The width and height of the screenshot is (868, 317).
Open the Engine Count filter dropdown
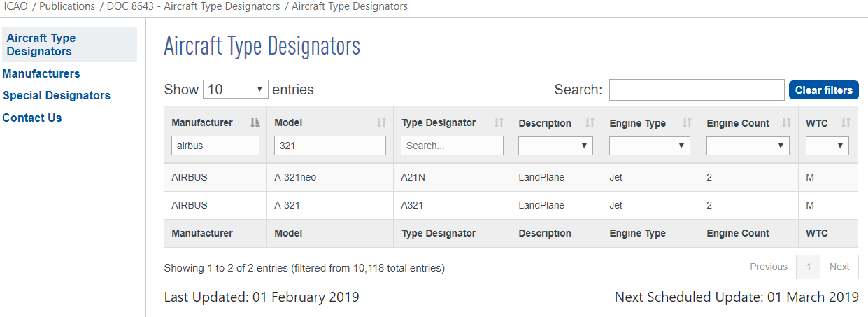(748, 146)
